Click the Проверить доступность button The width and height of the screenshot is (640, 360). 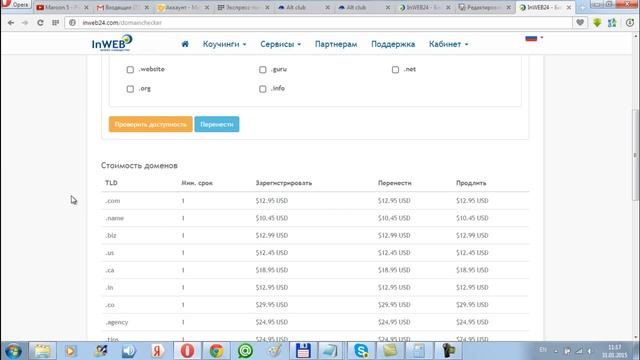coord(151,124)
